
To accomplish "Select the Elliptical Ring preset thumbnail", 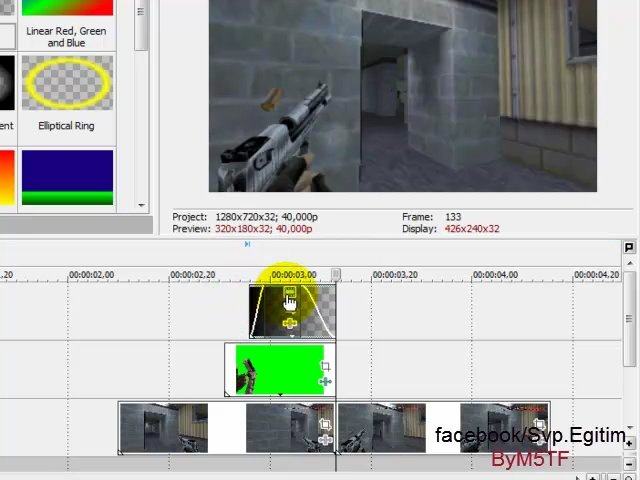I will tap(67, 83).
